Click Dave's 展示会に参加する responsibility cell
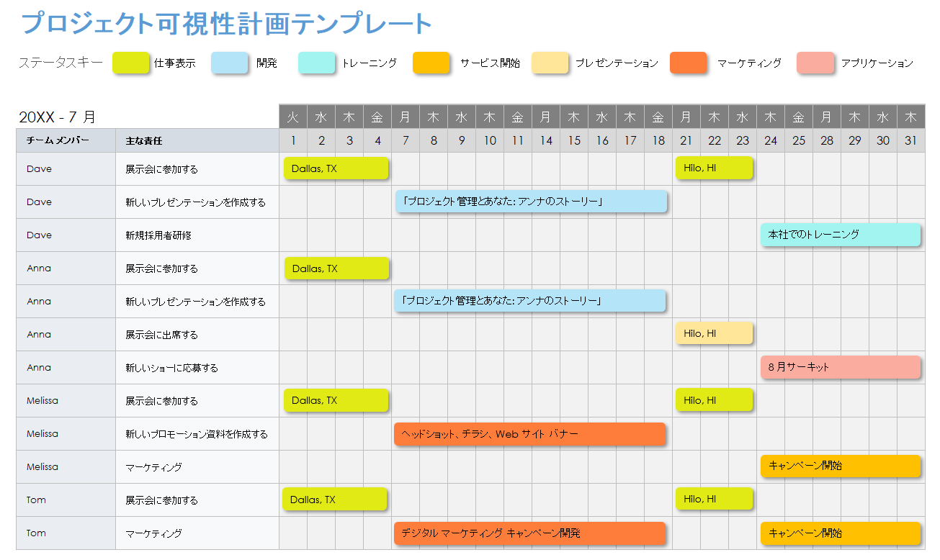This screenshot has height=560, width=940. tap(197, 169)
